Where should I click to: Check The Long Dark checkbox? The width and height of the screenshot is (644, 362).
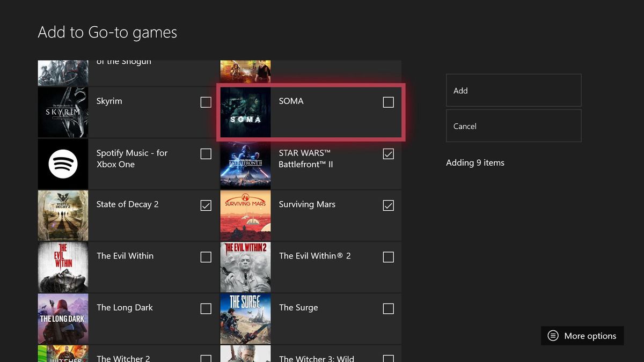pos(206,308)
